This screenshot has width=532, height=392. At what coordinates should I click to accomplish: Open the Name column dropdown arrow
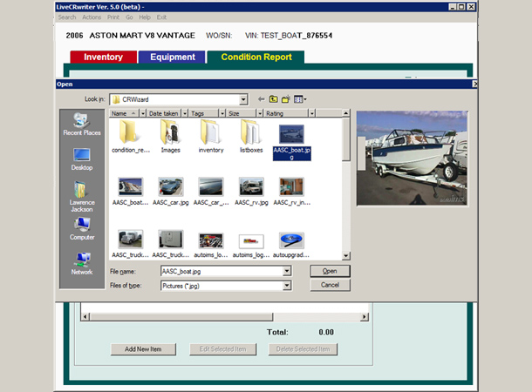[143, 113]
